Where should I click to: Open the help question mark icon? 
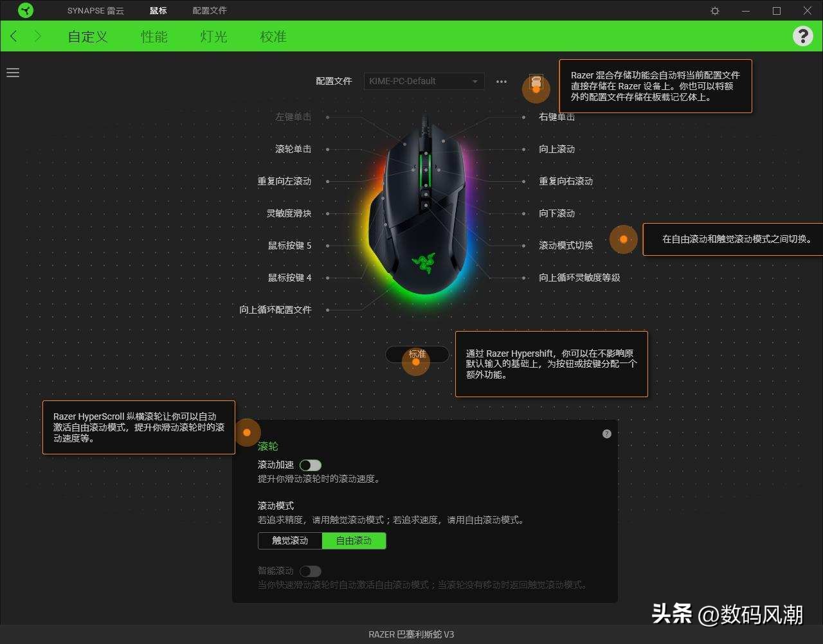(x=802, y=36)
